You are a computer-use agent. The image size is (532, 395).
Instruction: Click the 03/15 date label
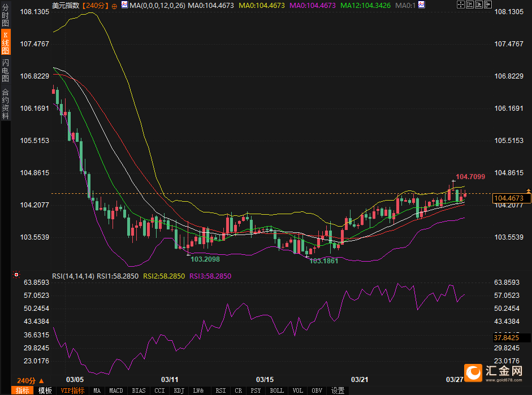point(265,379)
